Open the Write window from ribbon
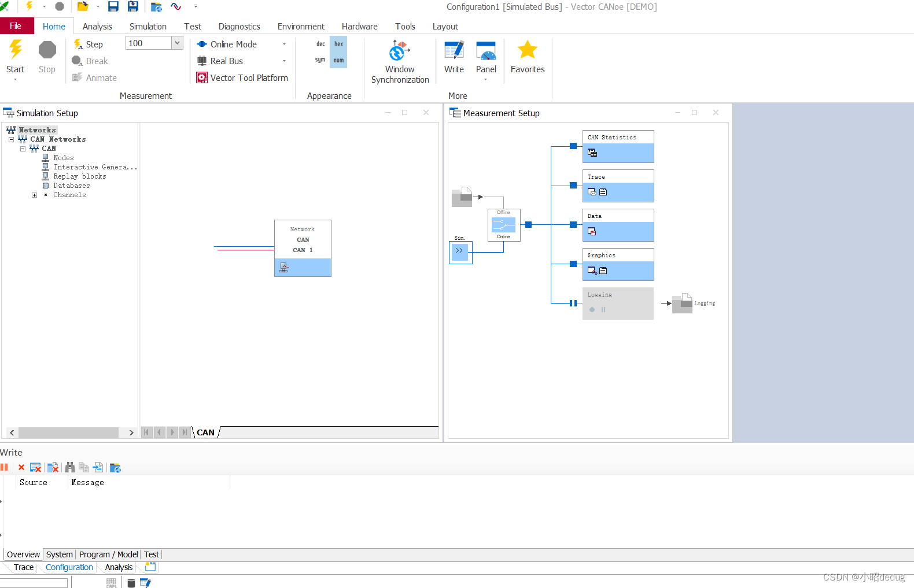The width and height of the screenshot is (914, 588). pos(454,57)
